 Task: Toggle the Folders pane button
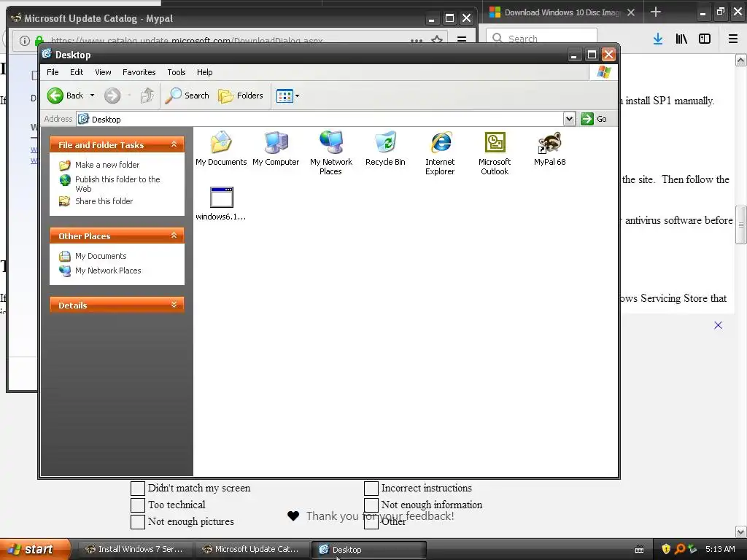pos(241,96)
